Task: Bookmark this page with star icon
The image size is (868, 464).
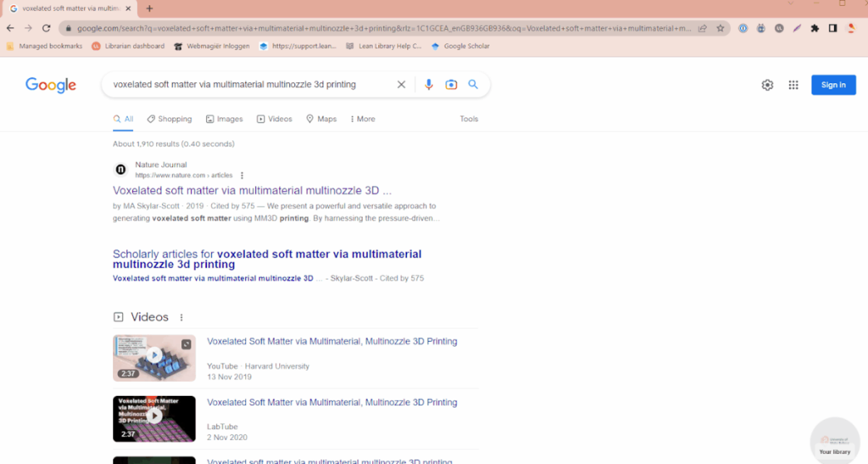Action: [x=721, y=28]
